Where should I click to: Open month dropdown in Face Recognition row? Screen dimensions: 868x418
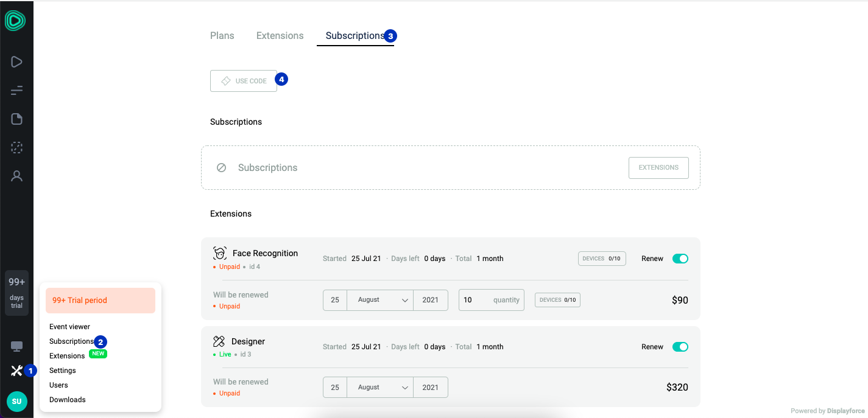click(380, 300)
